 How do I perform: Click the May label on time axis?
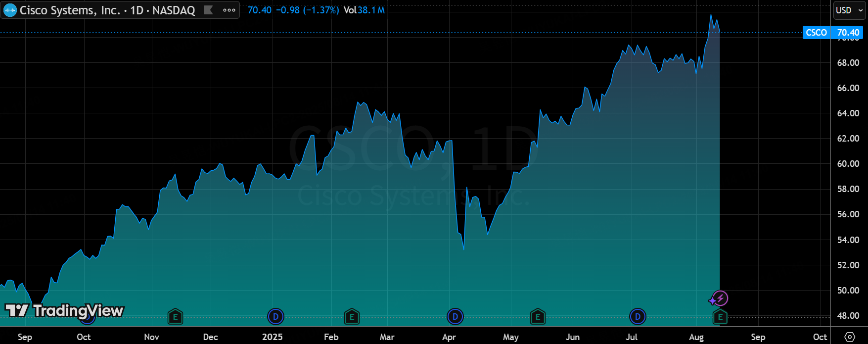pyautogui.click(x=510, y=337)
